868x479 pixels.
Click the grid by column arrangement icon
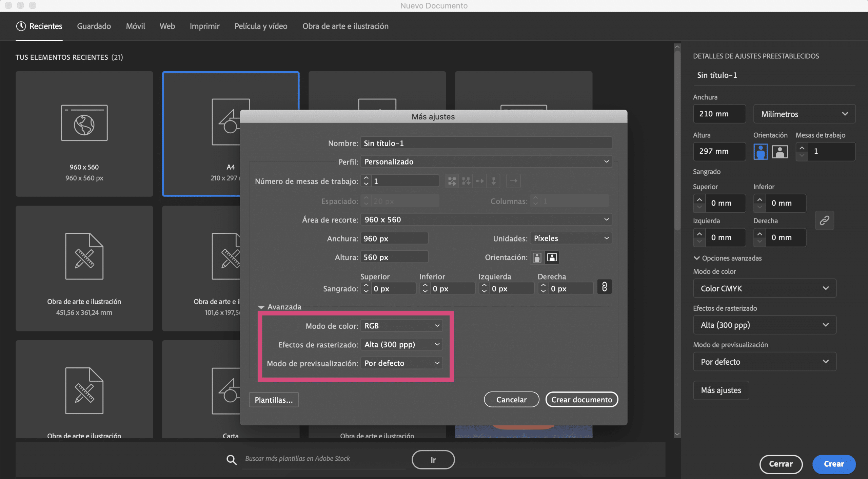click(466, 181)
